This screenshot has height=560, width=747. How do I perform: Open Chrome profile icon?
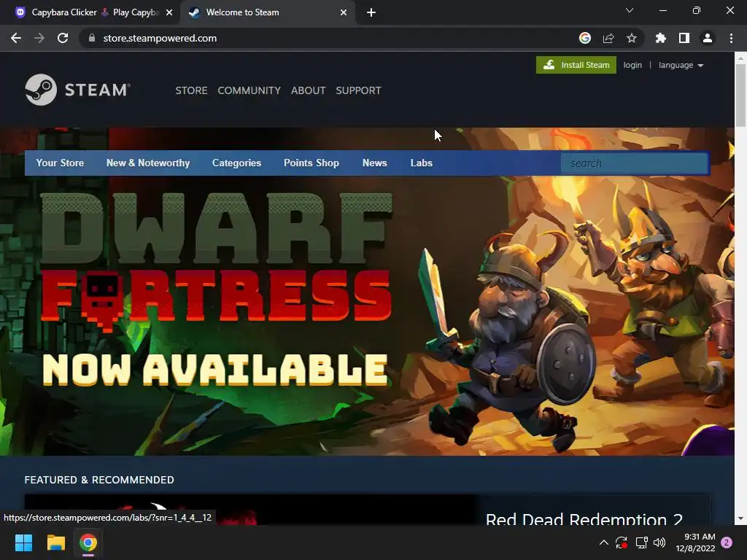coord(708,38)
